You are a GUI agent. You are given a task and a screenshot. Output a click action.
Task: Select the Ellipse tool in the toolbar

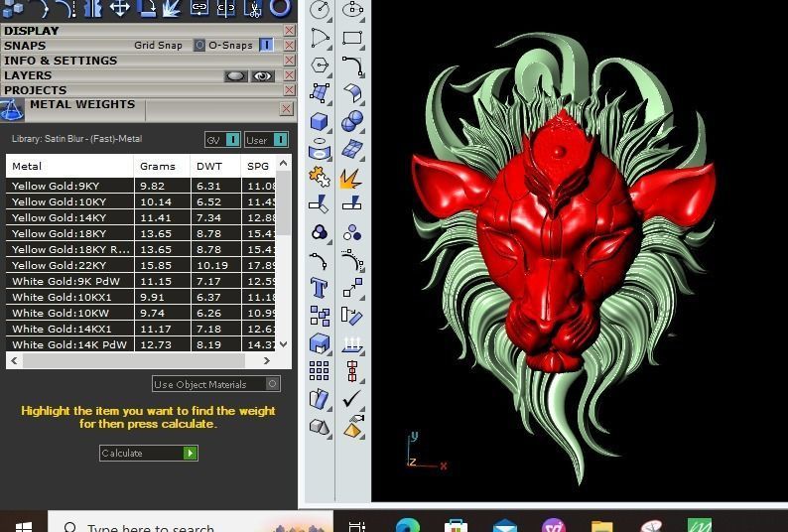click(x=352, y=9)
